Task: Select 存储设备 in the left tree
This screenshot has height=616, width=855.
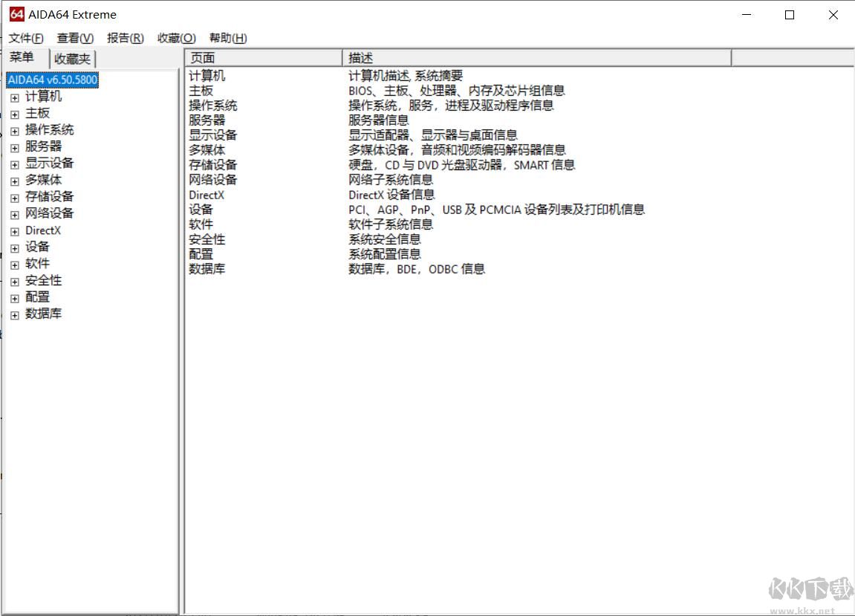Action: [50, 196]
